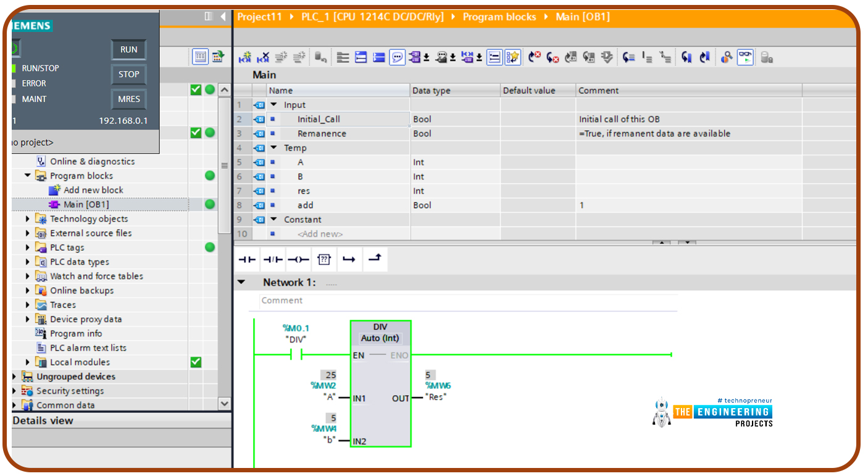The width and height of the screenshot is (868, 476).
Task: Click the navigate-to-left-bracket toolbar icon
Action: (686, 57)
